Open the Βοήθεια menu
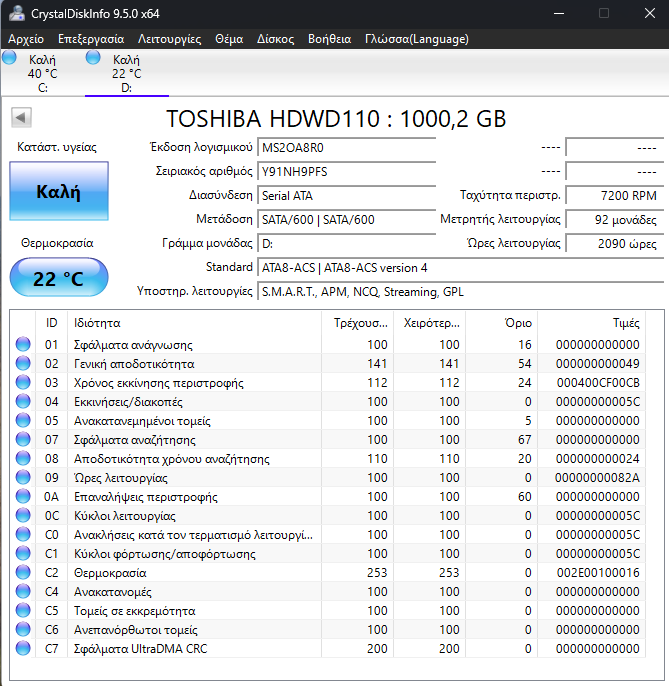Viewport: 669px width, 686px height. click(329, 39)
